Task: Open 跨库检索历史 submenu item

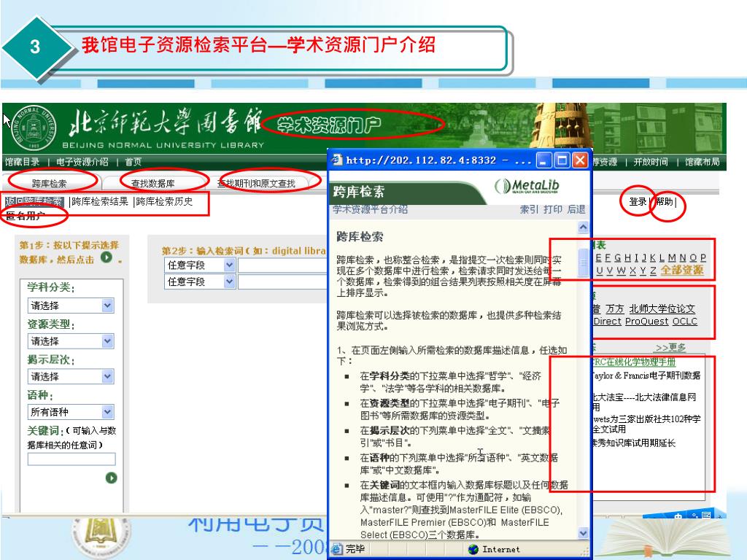Action: [164, 201]
